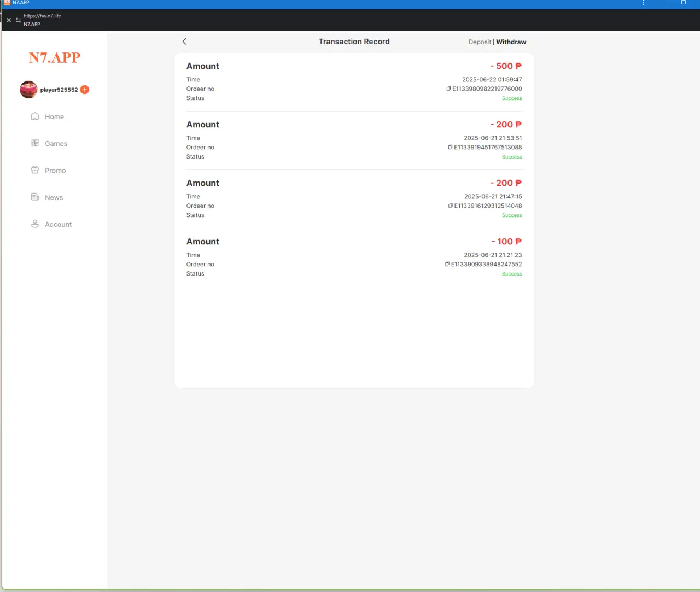Open the Account menu label

(59, 225)
